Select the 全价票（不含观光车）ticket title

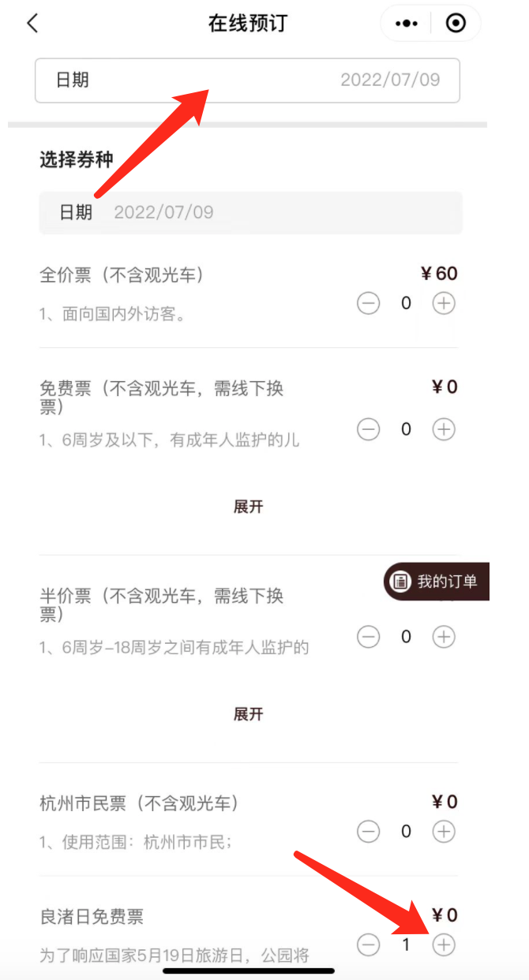(122, 275)
